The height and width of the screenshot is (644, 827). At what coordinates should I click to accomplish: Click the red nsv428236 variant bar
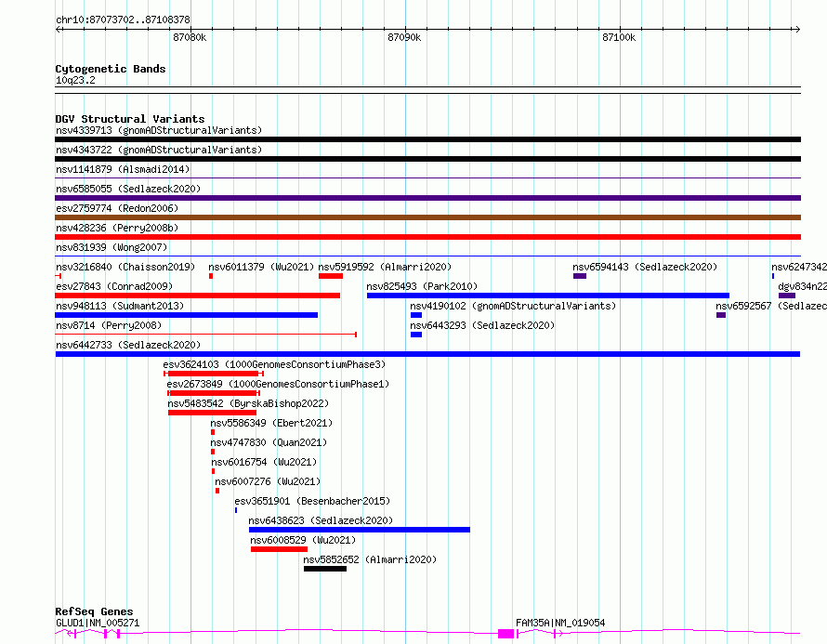[x=427, y=237]
